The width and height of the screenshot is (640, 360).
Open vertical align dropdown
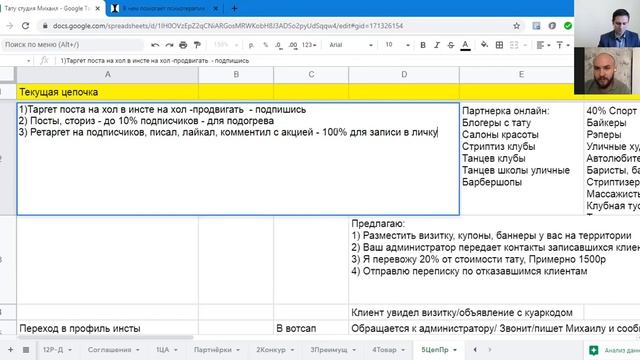point(562,45)
